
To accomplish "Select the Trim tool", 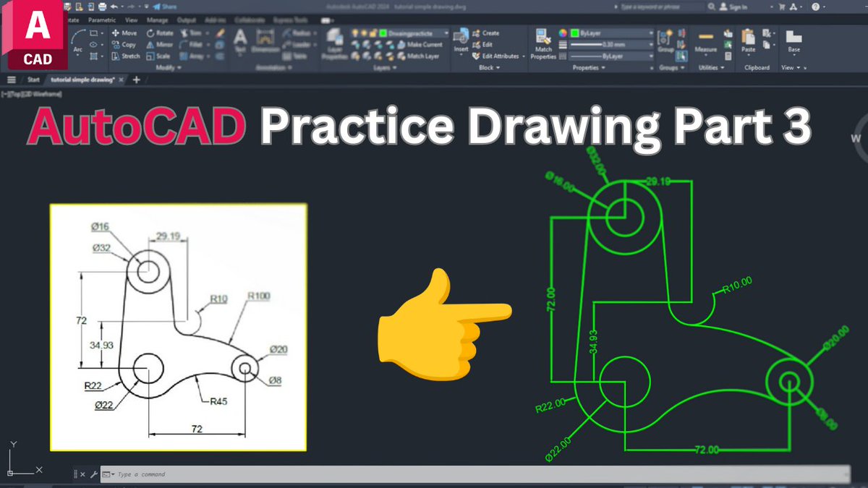I will tap(191, 33).
